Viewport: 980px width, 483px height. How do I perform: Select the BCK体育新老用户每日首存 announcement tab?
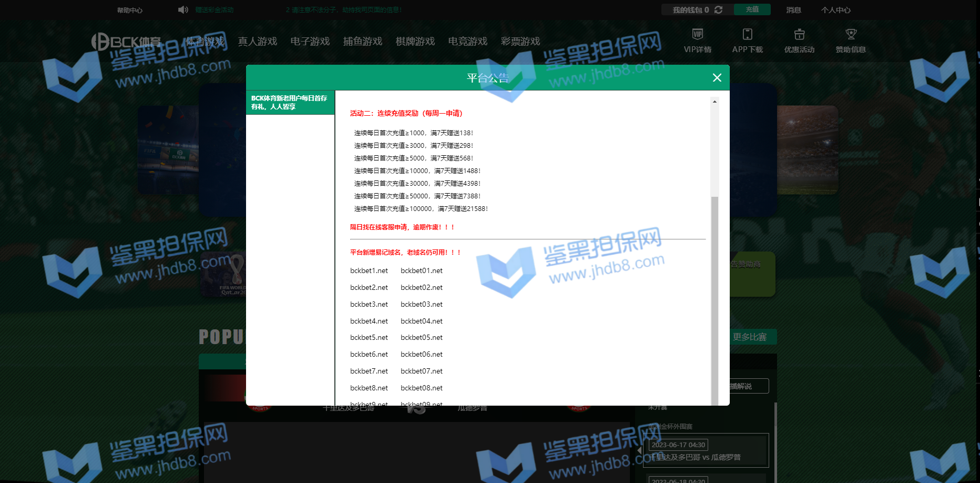[x=290, y=103]
